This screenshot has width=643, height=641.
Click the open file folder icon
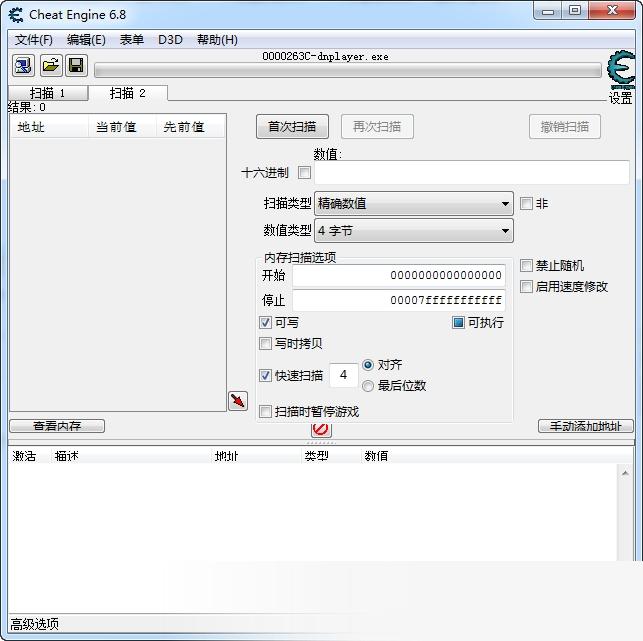tap(51, 65)
